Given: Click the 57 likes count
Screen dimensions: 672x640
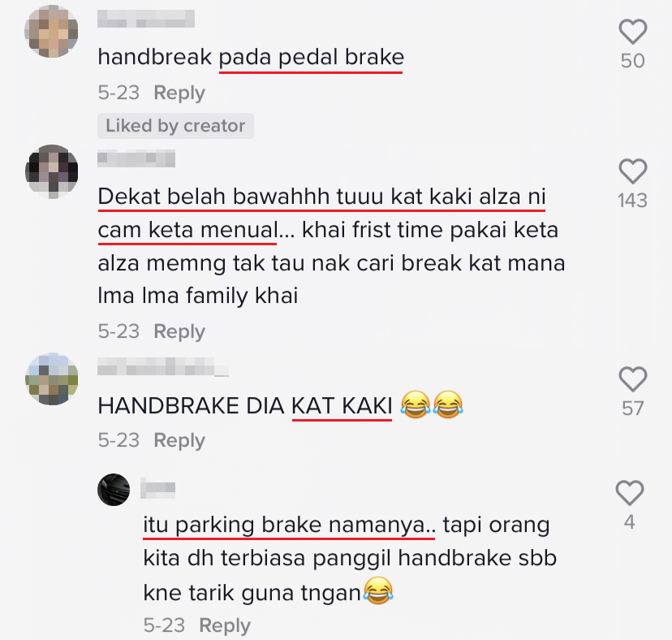Looking at the screenshot, I should (632, 409).
